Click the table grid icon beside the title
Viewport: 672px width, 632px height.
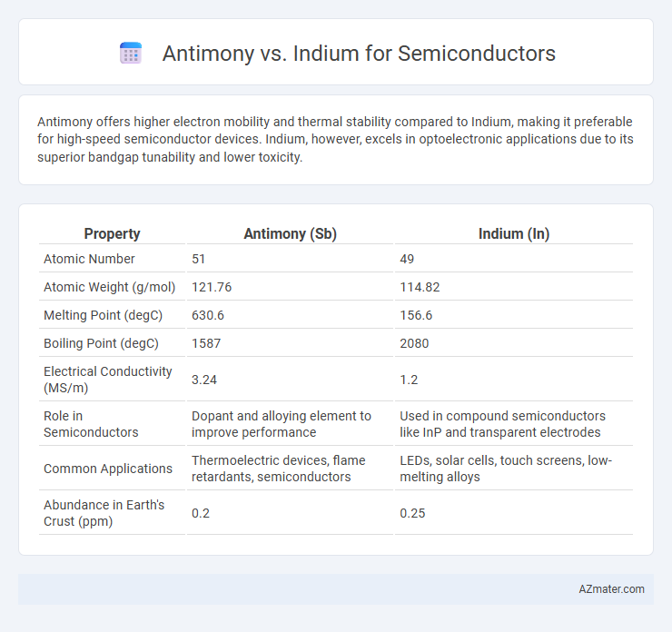[131, 54]
